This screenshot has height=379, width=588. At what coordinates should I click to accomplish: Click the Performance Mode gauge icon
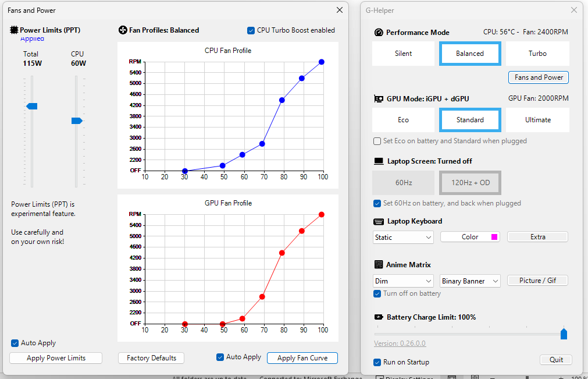pos(379,32)
